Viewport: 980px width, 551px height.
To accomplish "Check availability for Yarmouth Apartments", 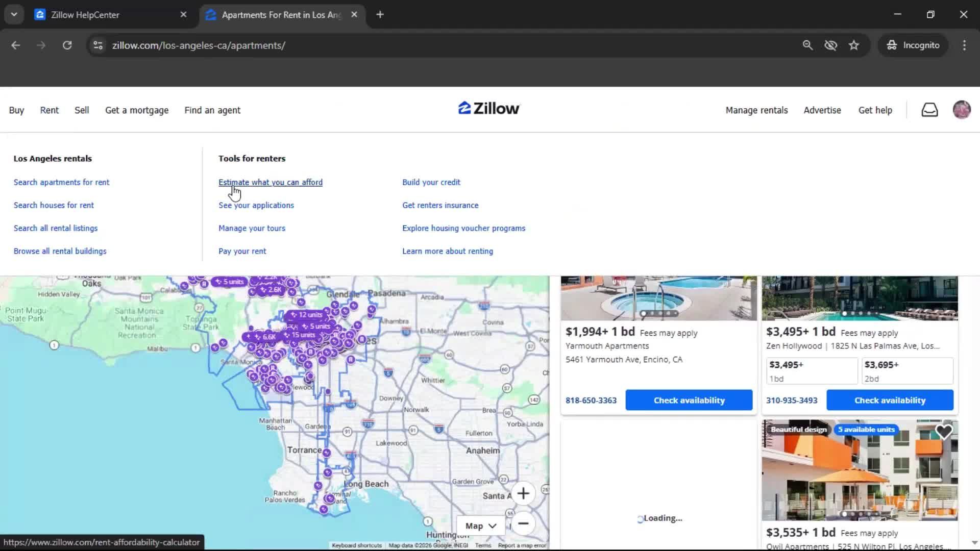I will (689, 400).
